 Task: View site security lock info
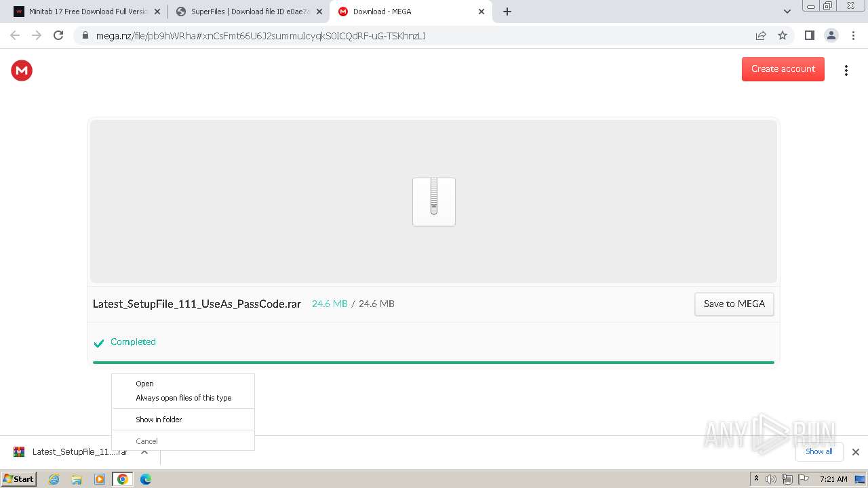click(x=85, y=36)
